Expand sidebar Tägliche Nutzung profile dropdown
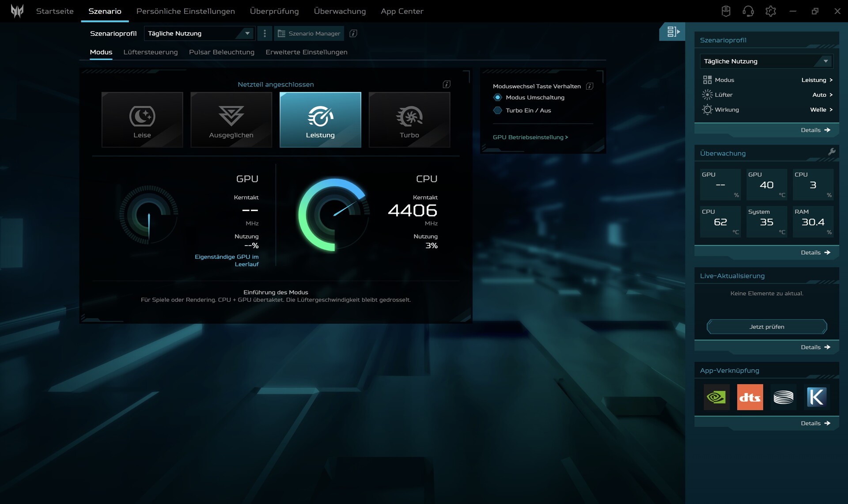Screen dimensions: 848x504 click(766, 61)
